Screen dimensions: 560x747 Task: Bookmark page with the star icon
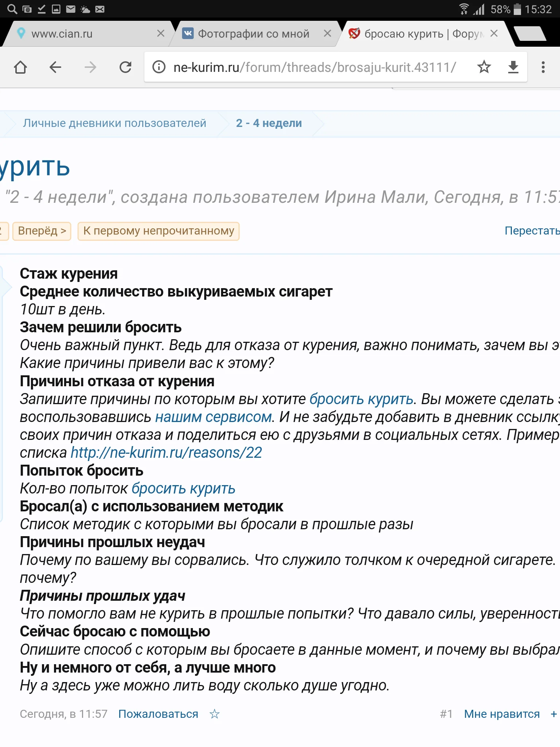click(484, 67)
